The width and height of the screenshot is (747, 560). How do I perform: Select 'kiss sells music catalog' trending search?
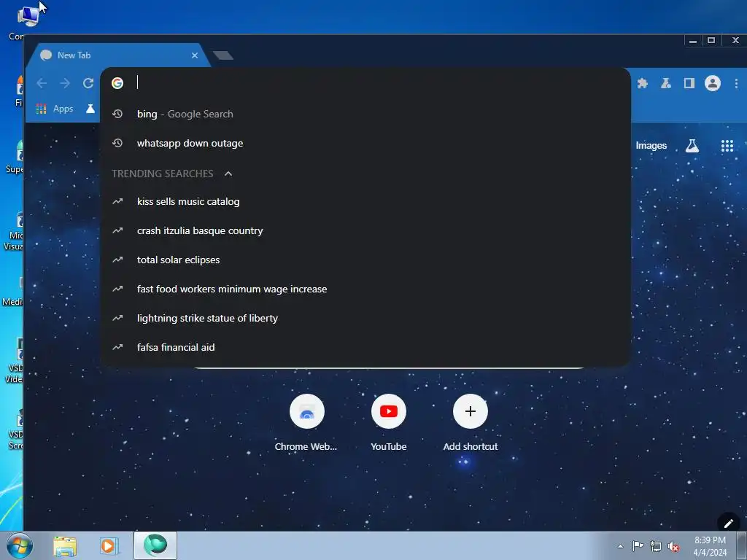[365, 202]
